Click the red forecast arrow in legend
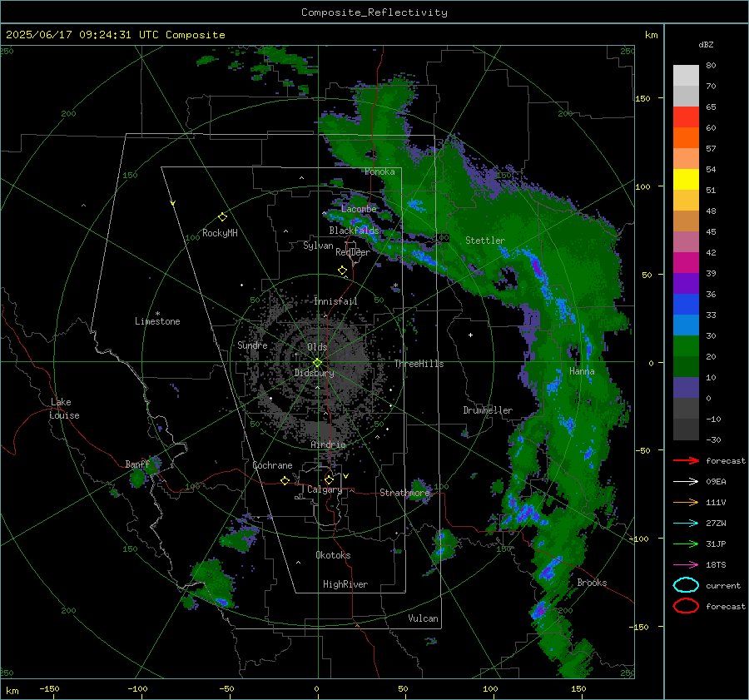This screenshot has width=749, height=700. [x=686, y=460]
